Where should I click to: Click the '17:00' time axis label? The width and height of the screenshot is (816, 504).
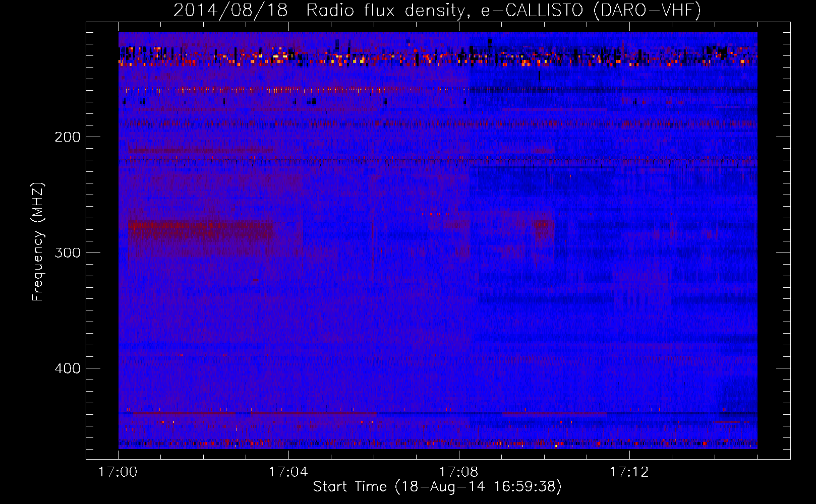click(x=118, y=472)
